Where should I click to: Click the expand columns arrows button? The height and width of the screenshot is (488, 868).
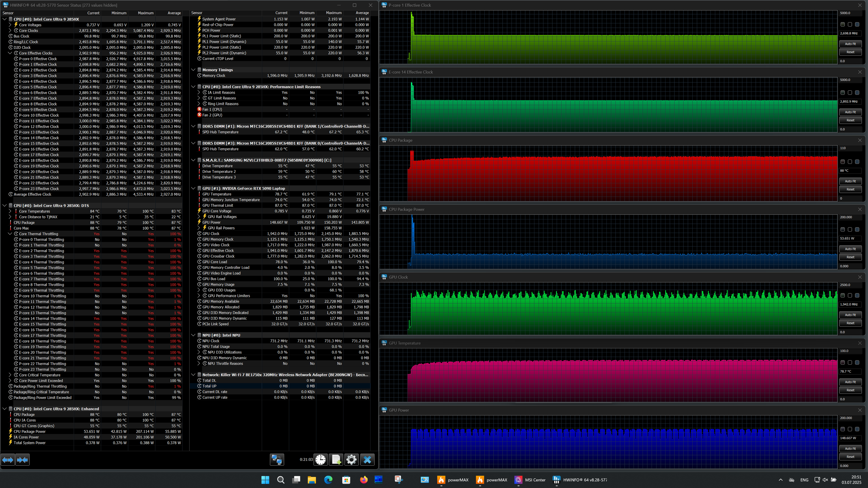(8, 459)
